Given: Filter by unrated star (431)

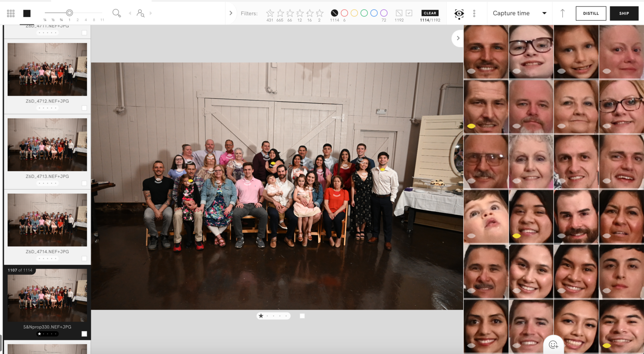Looking at the screenshot, I should [270, 13].
